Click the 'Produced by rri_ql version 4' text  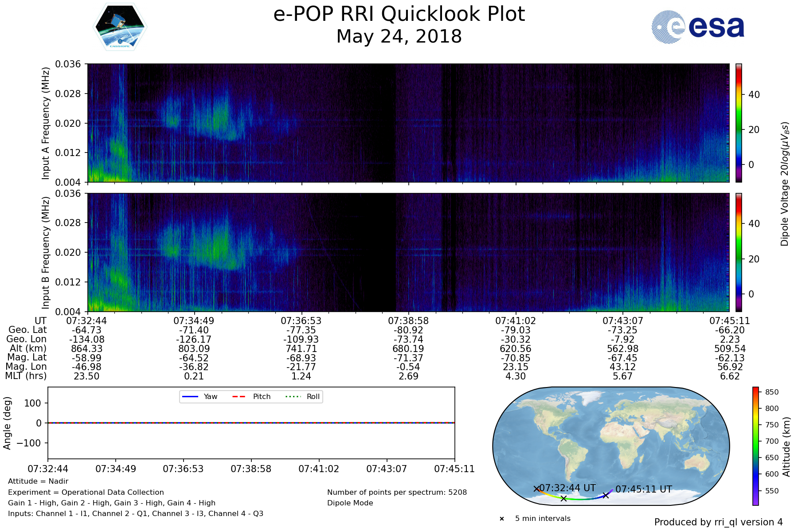coord(718,522)
